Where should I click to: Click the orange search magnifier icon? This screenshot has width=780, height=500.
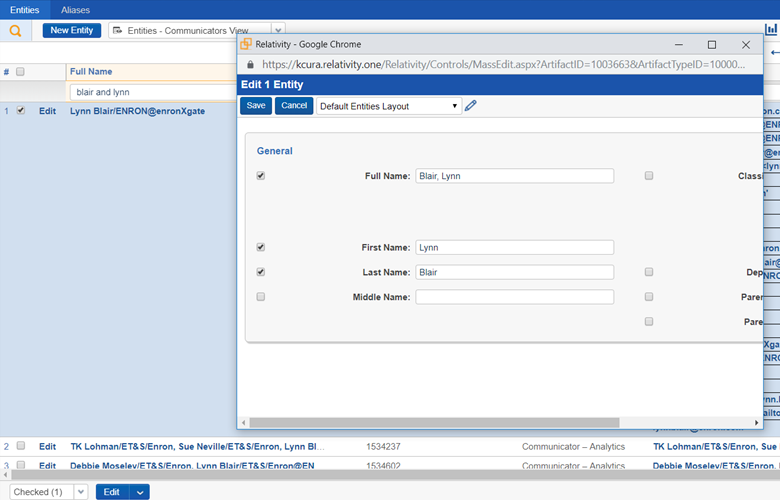(x=15, y=31)
